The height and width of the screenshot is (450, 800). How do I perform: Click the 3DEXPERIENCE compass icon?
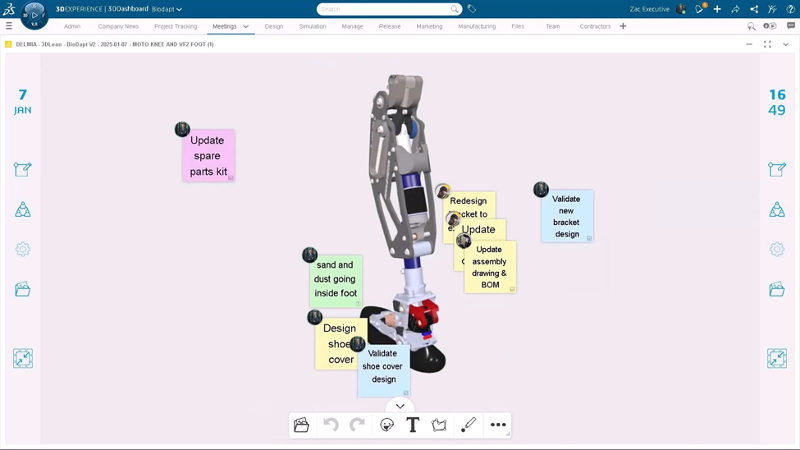(x=33, y=14)
